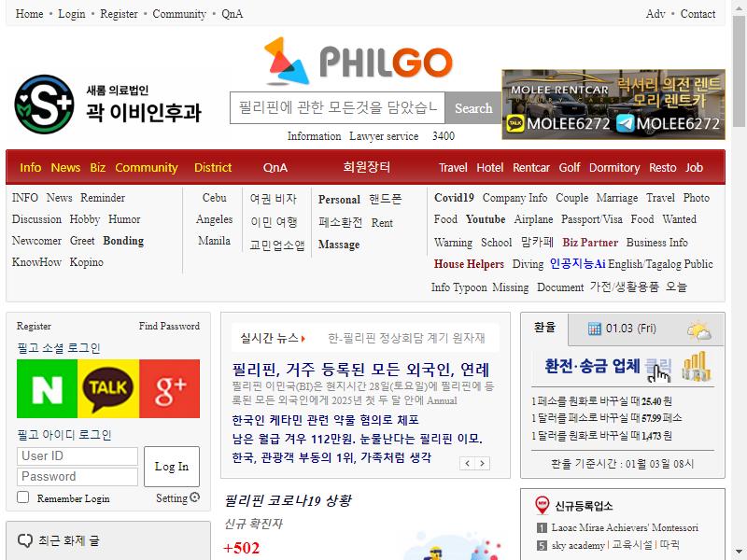Toggle the Remember Login checkbox

22,497
